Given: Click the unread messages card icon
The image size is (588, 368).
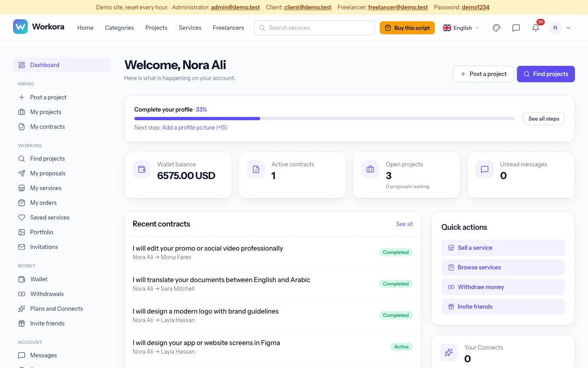Looking at the screenshot, I should click(485, 169).
